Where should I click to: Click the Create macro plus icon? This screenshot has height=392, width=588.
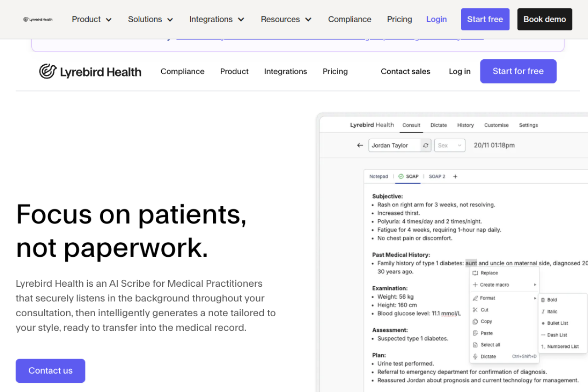pos(475,285)
